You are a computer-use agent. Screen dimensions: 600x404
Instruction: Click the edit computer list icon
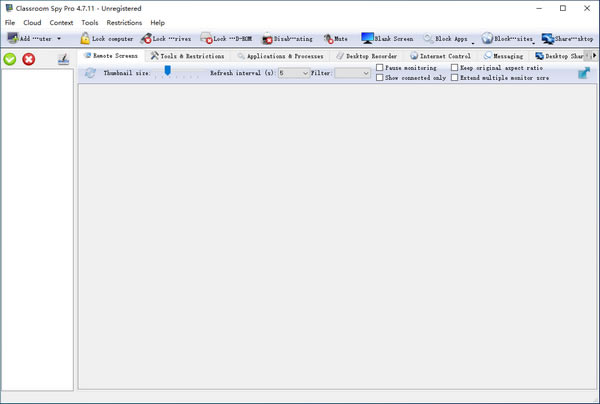pos(63,59)
